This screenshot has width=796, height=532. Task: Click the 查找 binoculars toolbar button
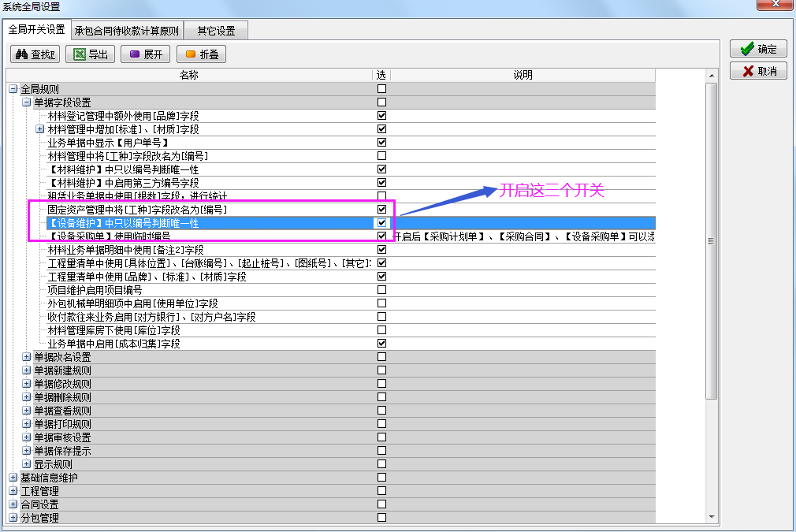click(35, 54)
